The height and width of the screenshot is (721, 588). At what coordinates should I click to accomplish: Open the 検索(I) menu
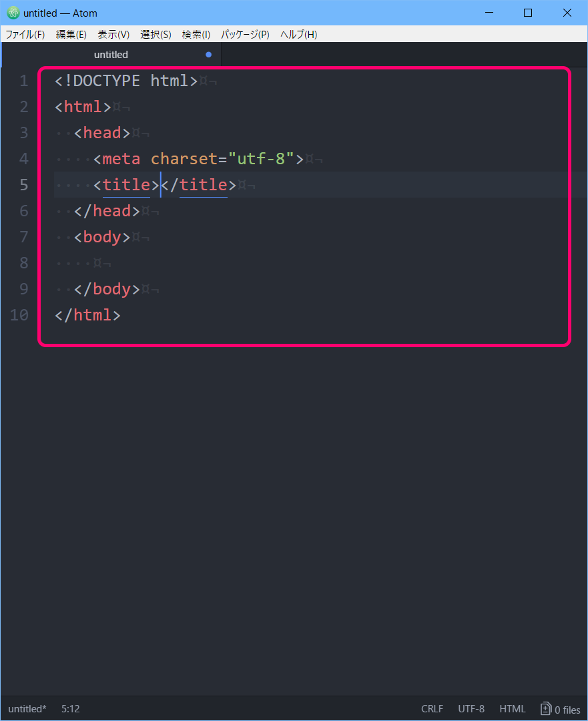click(x=196, y=35)
